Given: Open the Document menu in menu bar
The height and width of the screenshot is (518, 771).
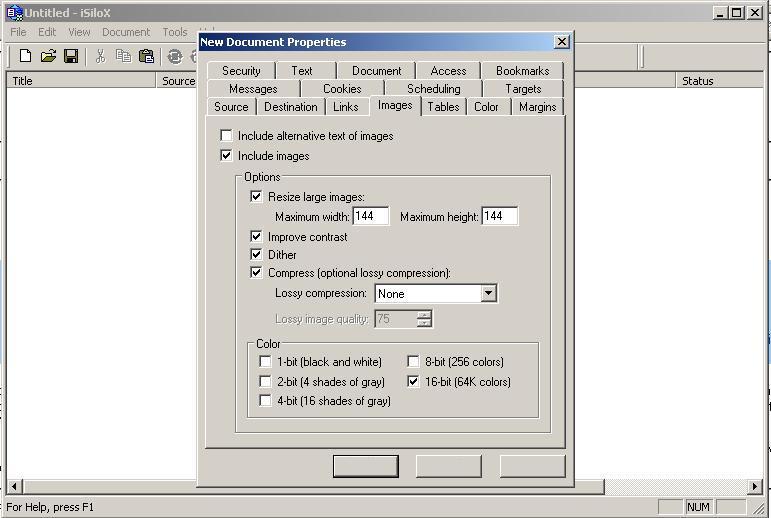Looking at the screenshot, I should (126, 32).
